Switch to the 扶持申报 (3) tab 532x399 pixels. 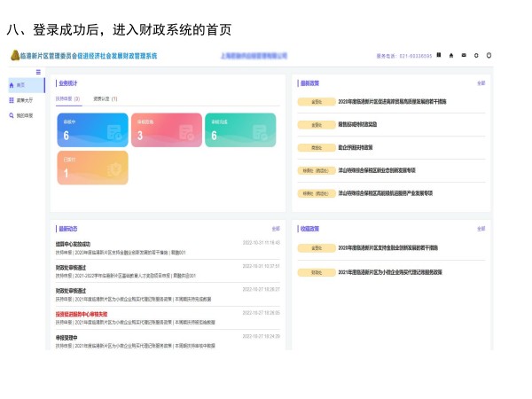click(x=68, y=98)
